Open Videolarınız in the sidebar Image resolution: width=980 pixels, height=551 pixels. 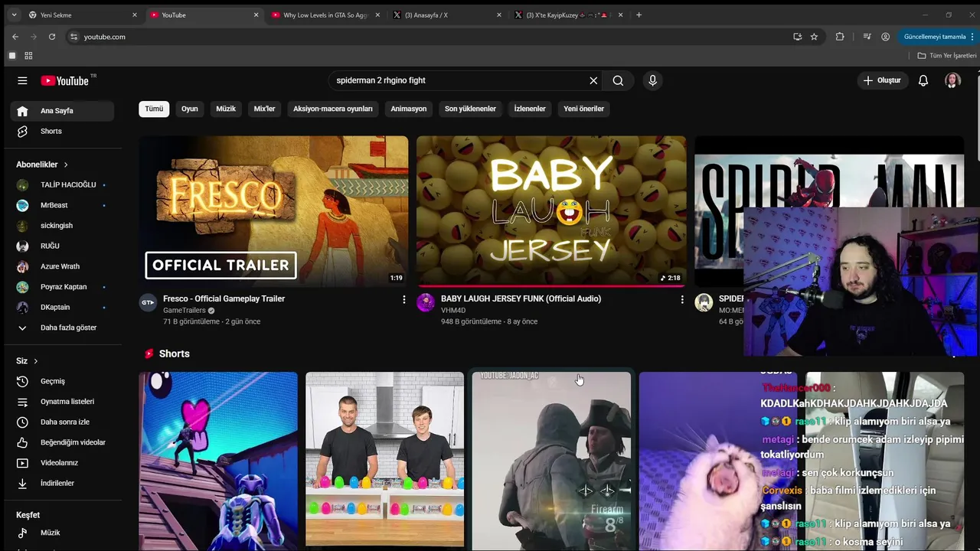(62, 463)
